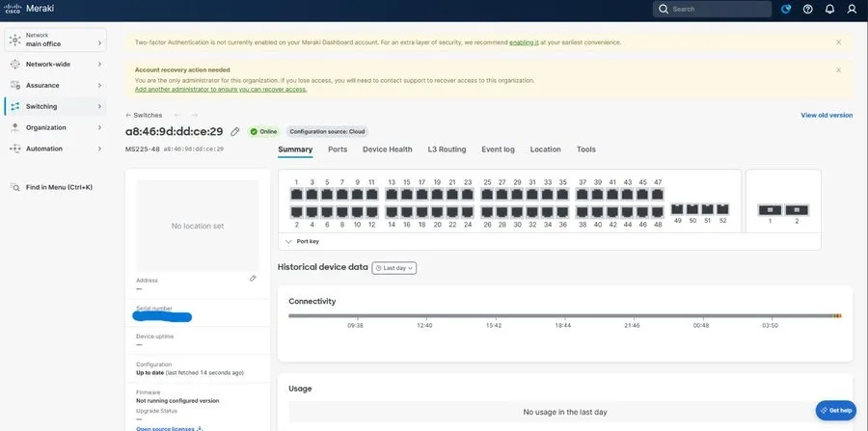Switch to the Ports tab
This screenshot has width=868, height=431.
[x=338, y=149]
